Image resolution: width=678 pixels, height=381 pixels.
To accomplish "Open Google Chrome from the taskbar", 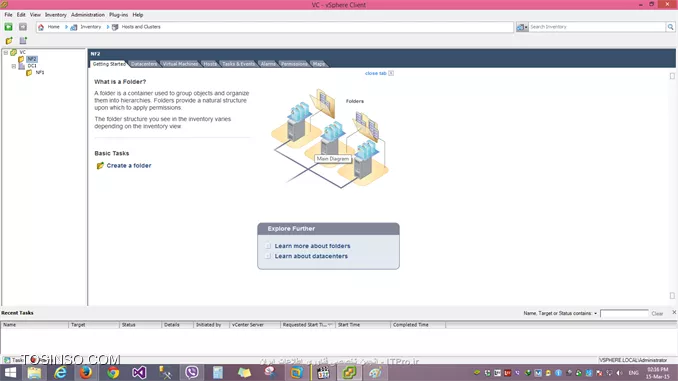I will 113,372.
